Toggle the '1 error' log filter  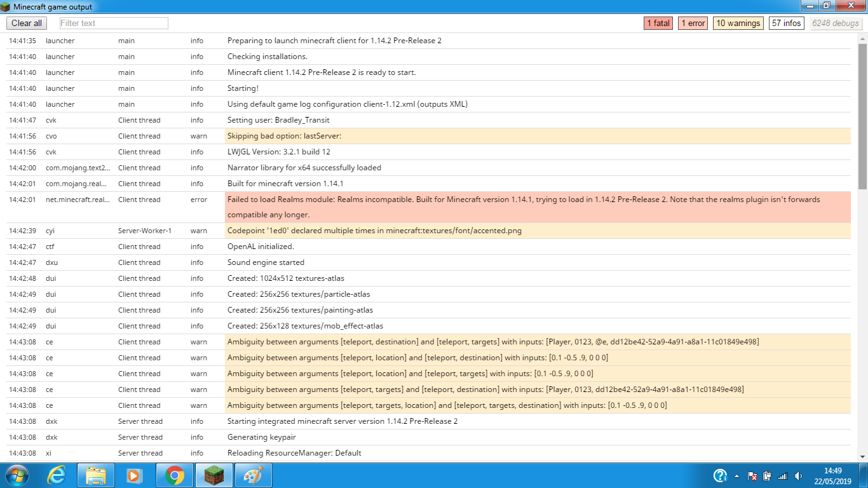click(x=693, y=24)
